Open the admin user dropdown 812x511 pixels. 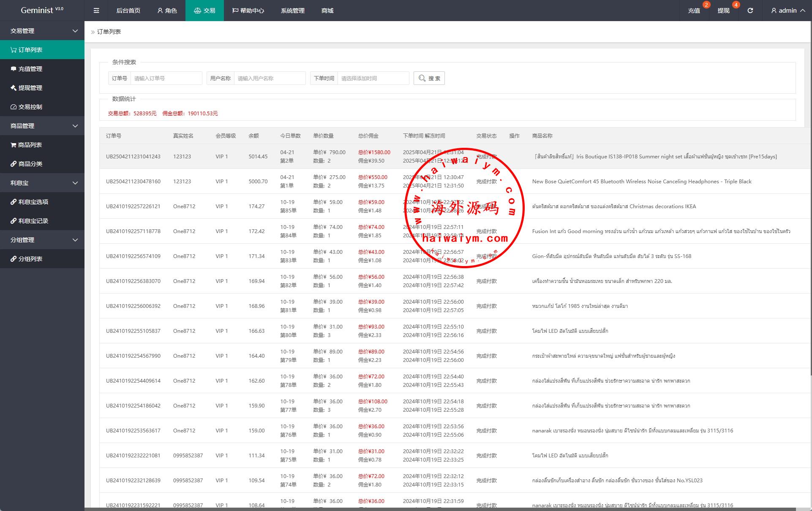point(787,11)
